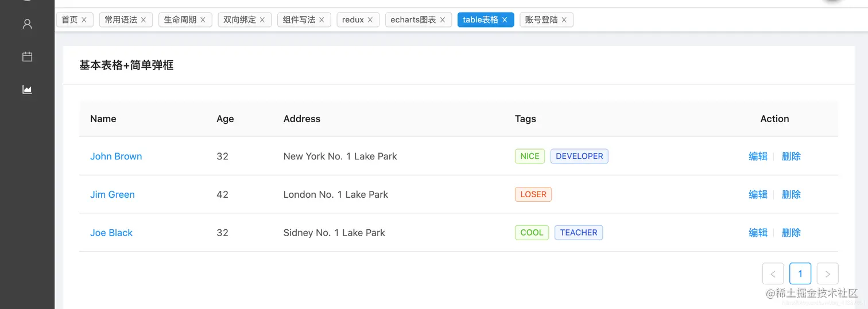Close the echarts图表 tab
This screenshot has height=309, width=868.
(x=443, y=20)
